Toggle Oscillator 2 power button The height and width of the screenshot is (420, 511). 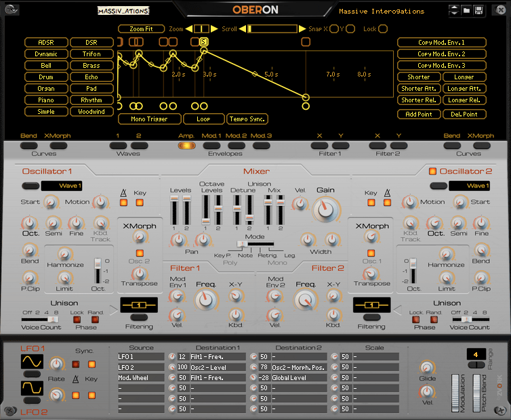point(432,171)
